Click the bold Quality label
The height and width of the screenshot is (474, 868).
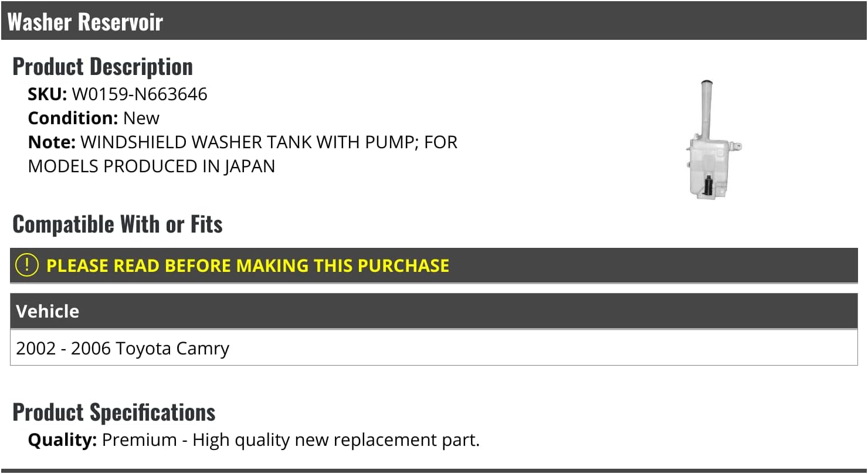pos(62,440)
